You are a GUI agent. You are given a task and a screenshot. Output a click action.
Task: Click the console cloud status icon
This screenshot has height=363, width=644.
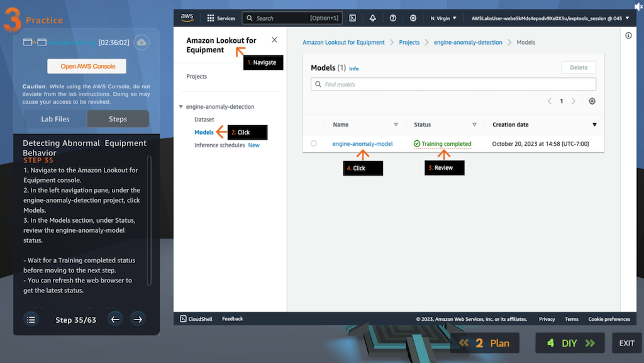tap(142, 42)
